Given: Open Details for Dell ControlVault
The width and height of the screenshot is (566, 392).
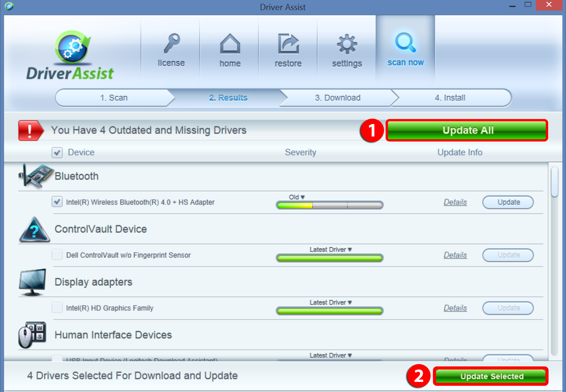Looking at the screenshot, I should (455, 255).
